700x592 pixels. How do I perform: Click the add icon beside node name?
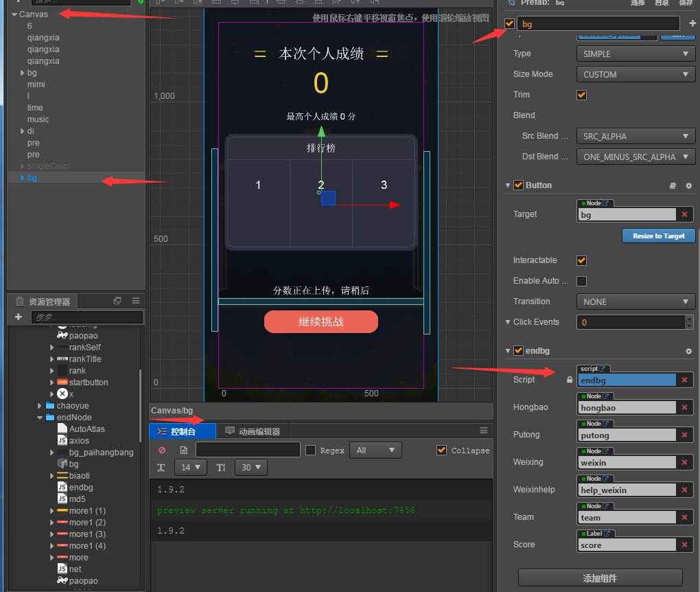[692, 23]
